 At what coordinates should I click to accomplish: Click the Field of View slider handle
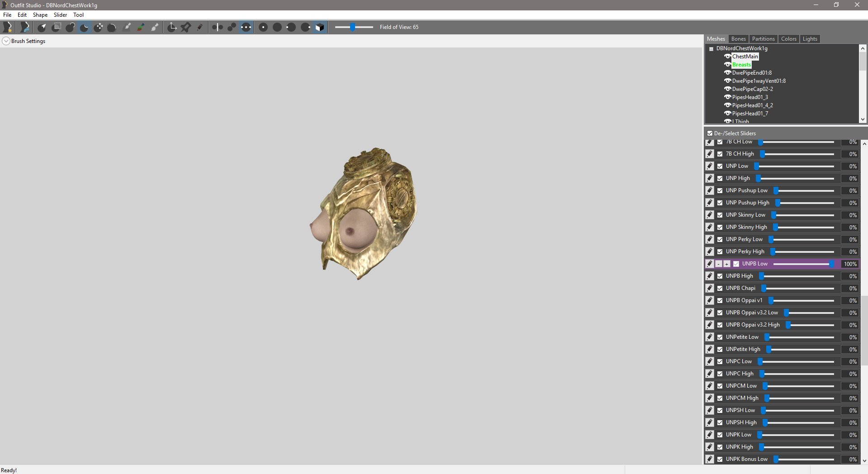(x=352, y=27)
